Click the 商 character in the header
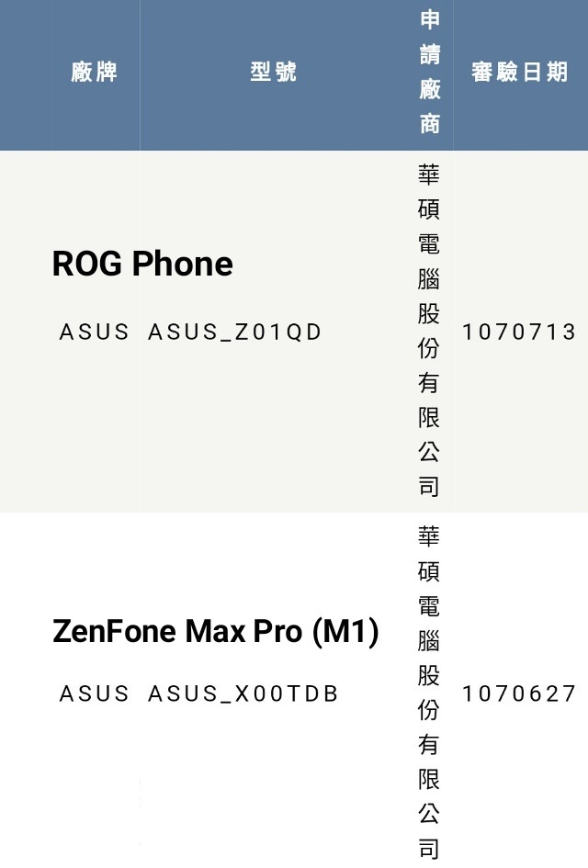This screenshot has height=868, width=588. coord(430,124)
